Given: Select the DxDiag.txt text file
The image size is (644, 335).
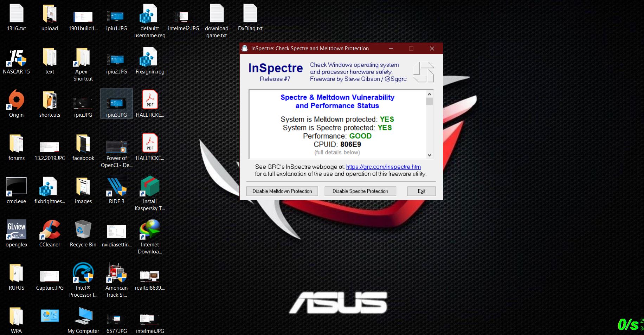Looking at the screenshot, I should [250, 15].
